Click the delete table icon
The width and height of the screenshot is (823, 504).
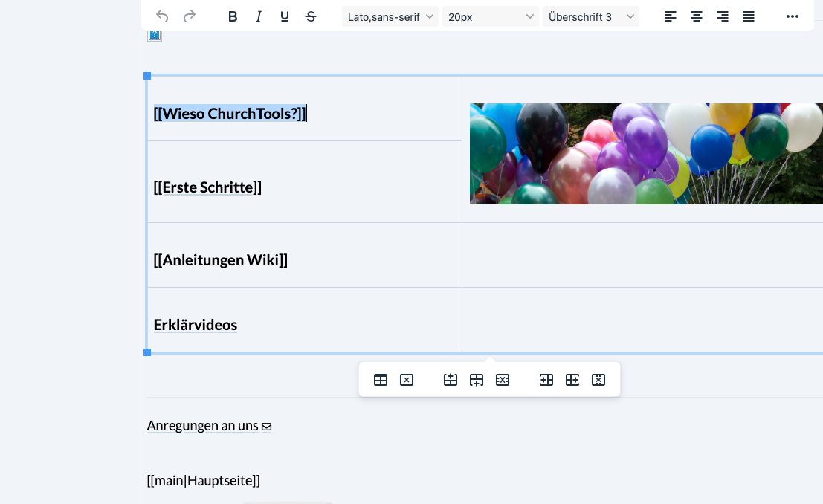point(407,380)
